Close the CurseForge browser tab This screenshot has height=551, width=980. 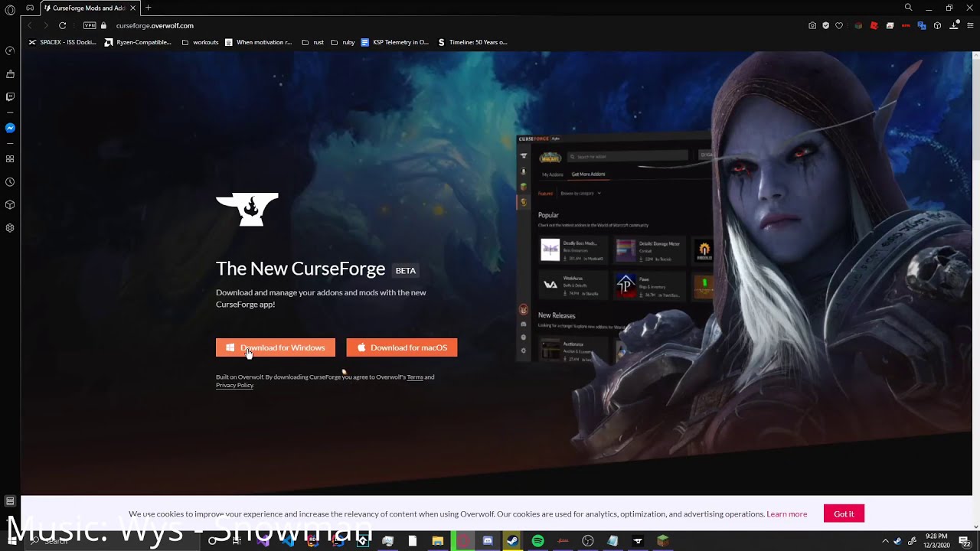(x=132, y=8)
